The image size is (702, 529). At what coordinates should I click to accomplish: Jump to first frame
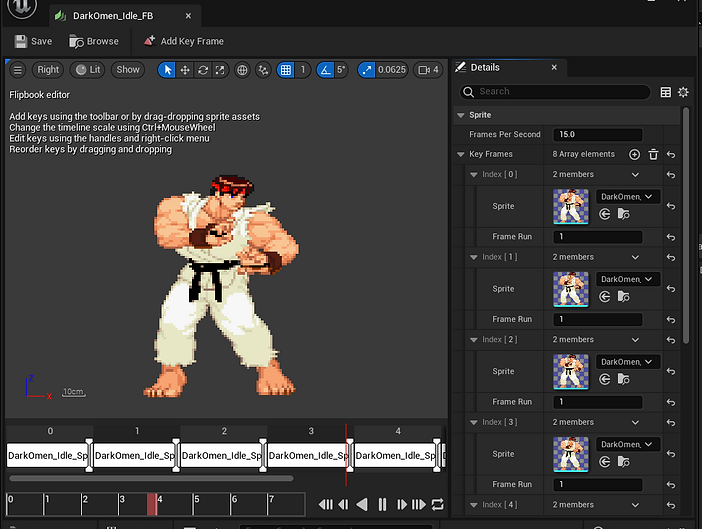(x=325, y=505)
